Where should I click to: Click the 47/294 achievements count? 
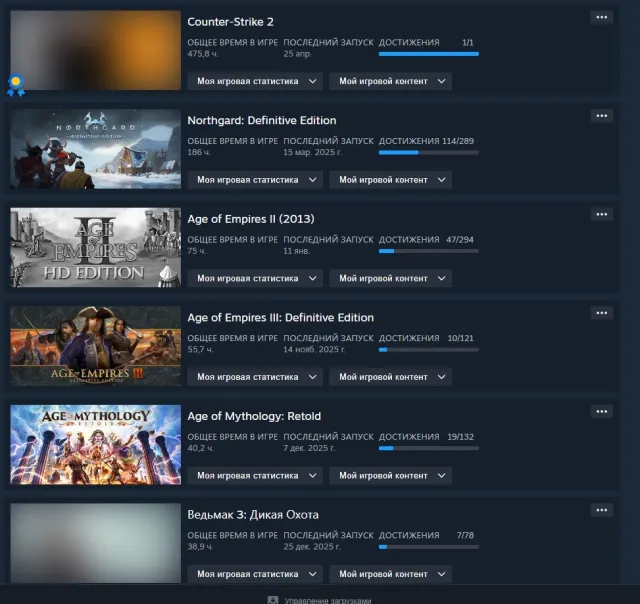click(460, 240)
